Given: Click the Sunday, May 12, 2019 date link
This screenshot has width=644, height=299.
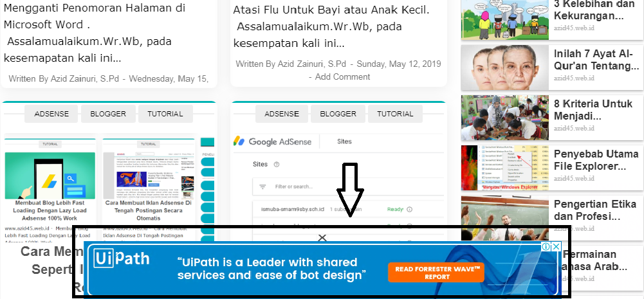Looking at the screenshot, I should coord(399,64).
